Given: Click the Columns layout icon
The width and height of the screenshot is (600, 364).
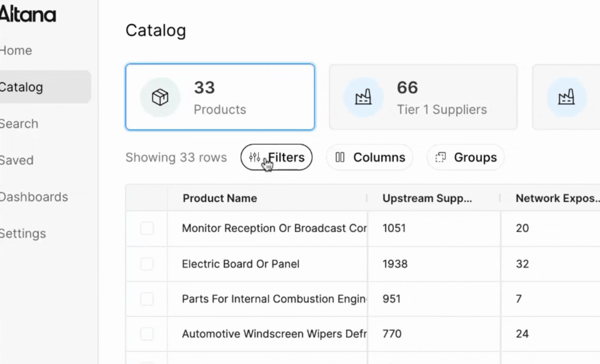Looking at the screenshot, I should (340, 157).
